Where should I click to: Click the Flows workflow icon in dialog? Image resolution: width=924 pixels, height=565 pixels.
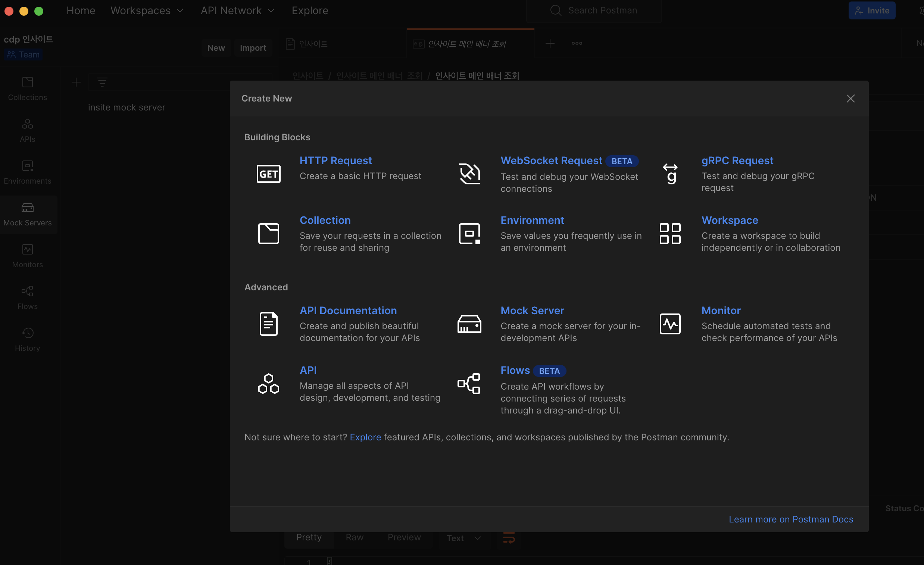click(469, 383)
